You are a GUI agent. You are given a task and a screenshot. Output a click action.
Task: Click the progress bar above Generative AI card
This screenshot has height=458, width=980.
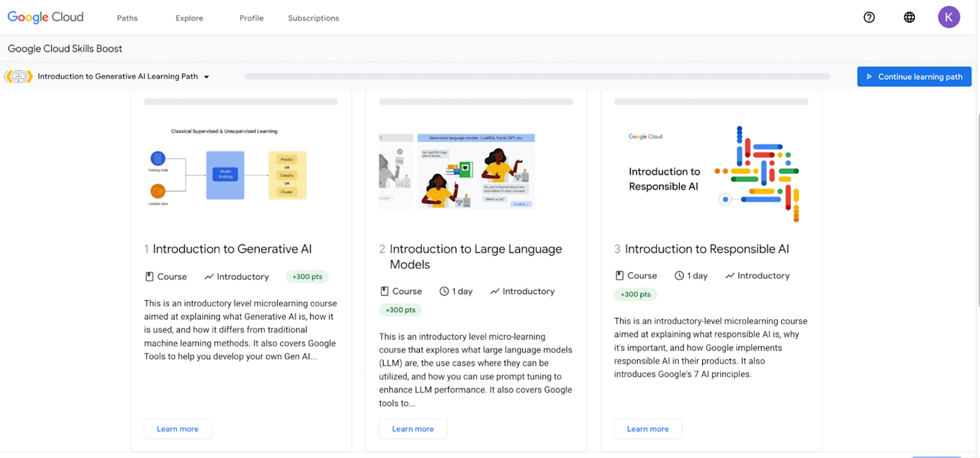[x=241, y=102]
